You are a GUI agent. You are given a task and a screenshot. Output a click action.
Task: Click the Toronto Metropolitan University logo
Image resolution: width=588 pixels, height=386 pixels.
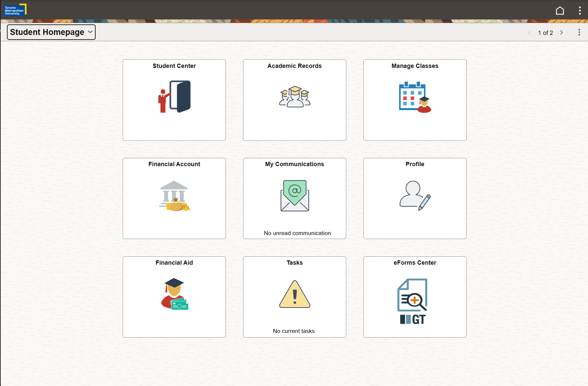[x=15, y=10]
